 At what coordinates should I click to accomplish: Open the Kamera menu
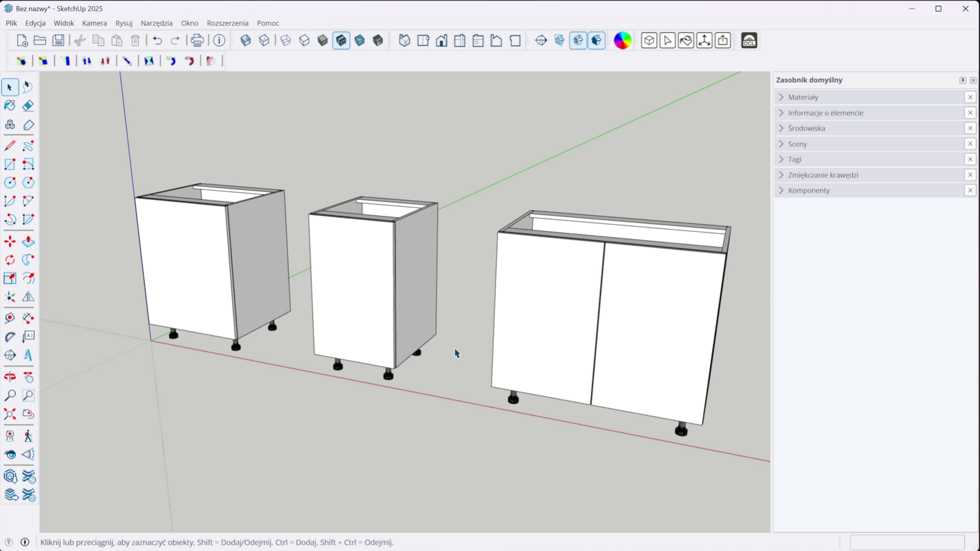coord(94,23)
